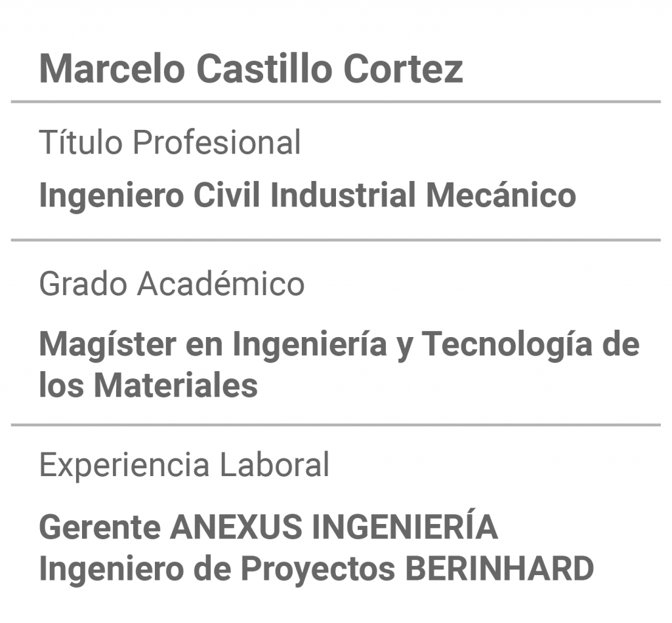This screenshot has height=623, width=672.
Task: Click divider line above Experiencia Laboral
Action: coord(336,425)
